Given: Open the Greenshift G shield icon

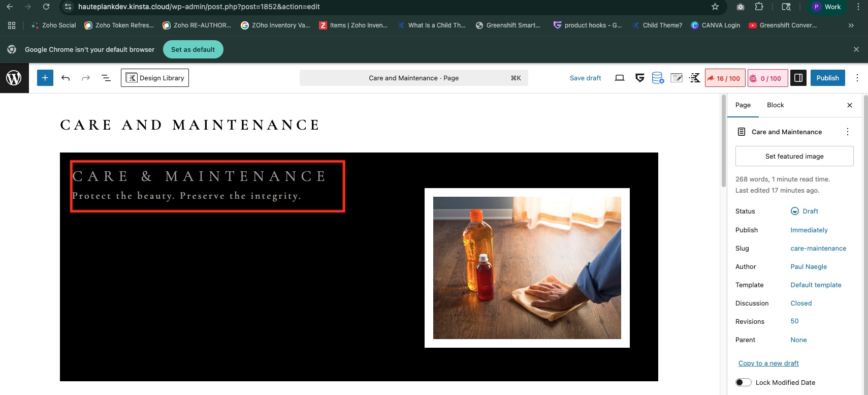Looking at the screenshot, I should click(x=640, y=78).
